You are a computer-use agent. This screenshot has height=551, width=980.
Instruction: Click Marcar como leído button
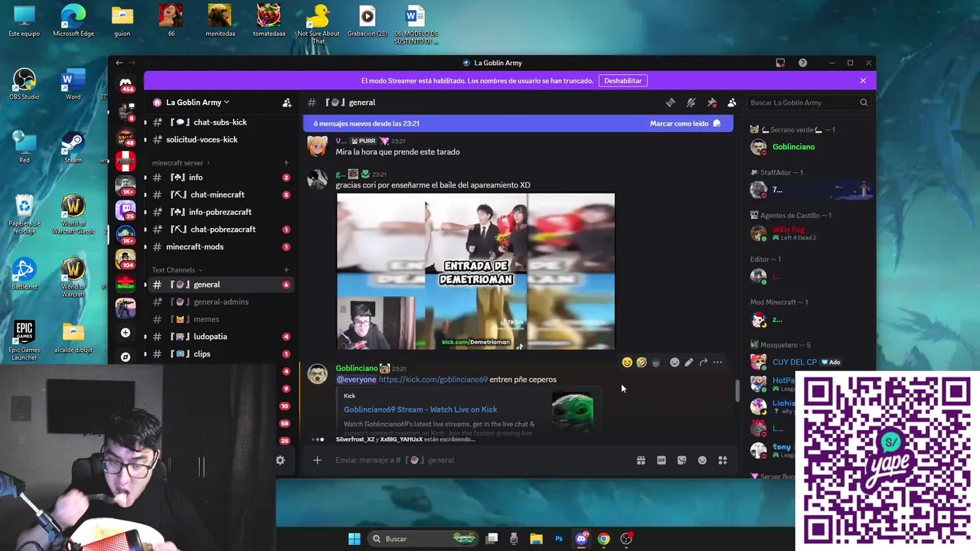[685, 123]
